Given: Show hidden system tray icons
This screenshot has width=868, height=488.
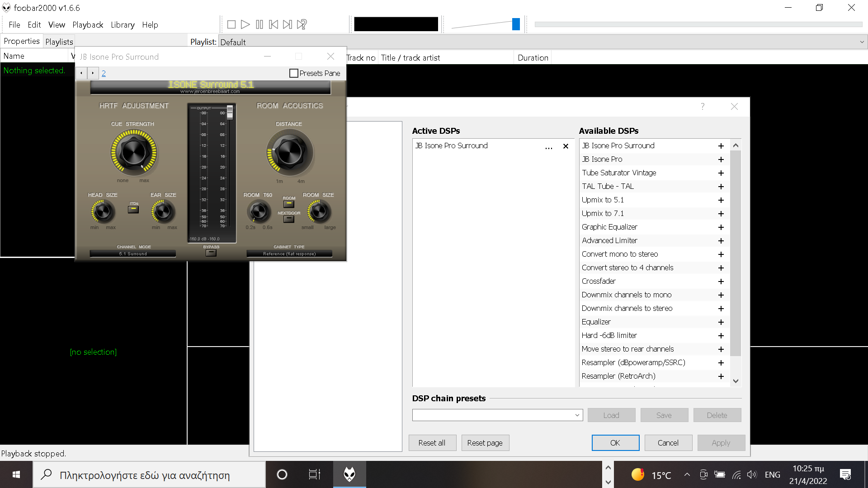Looking at the screenshot, I should (687, 474).
